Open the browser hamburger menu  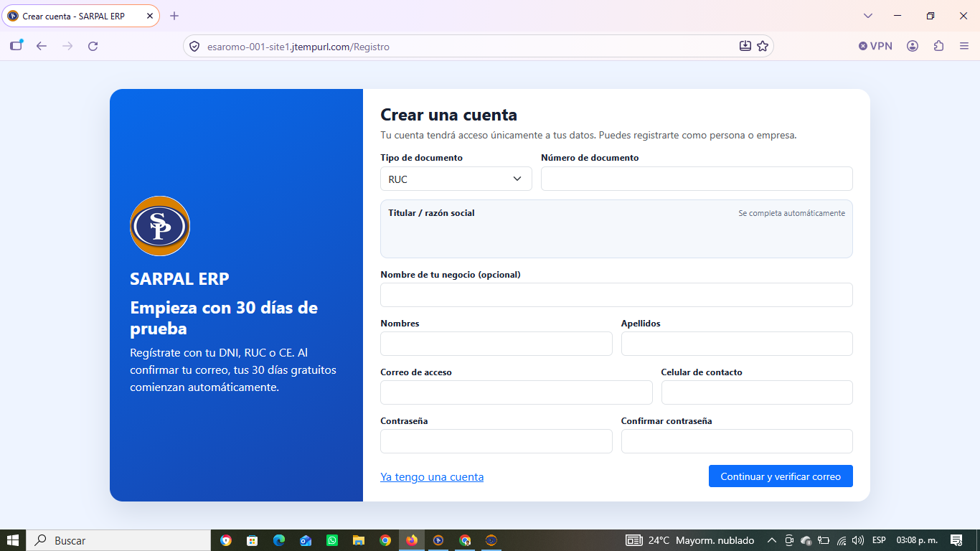coord(964,46)
